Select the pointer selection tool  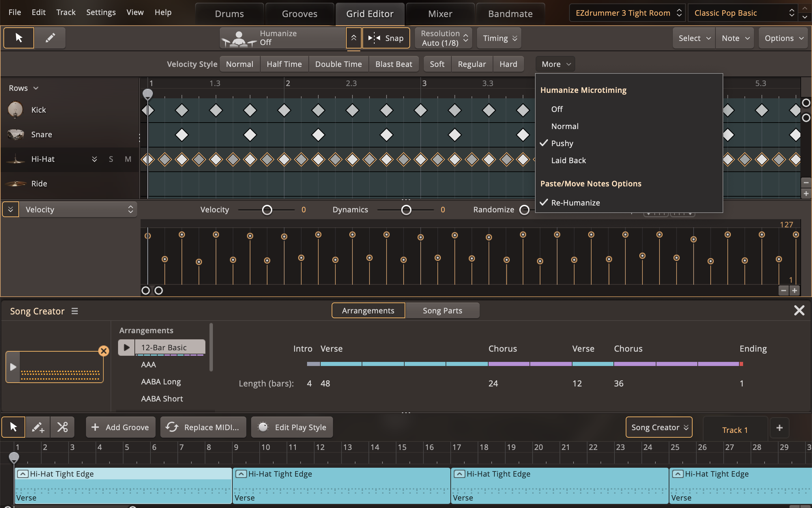(18, 38)
